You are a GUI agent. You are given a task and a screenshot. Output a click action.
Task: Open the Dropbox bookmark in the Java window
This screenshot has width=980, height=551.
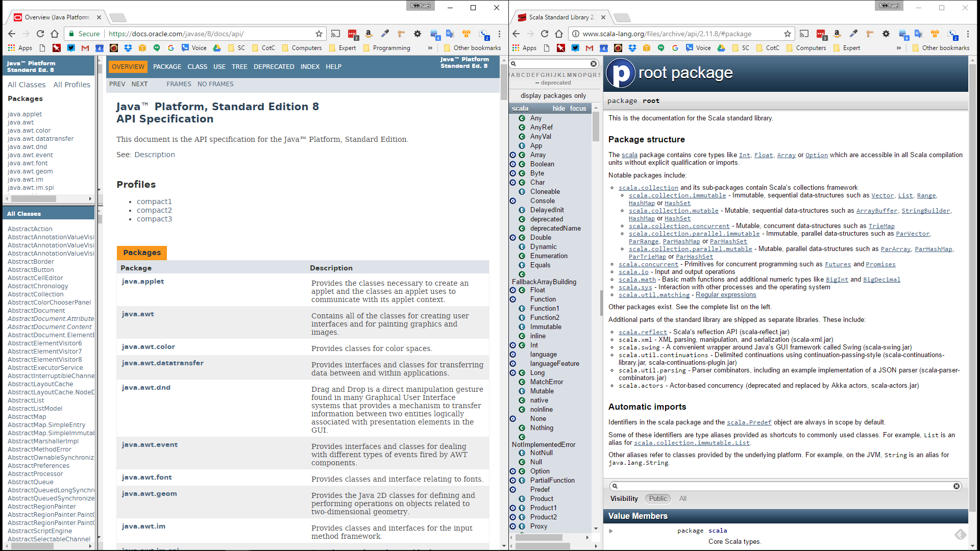click(x=128, y=48)
